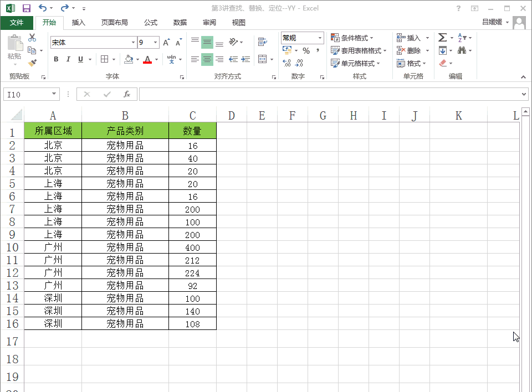Select the Format Painter brush icon
Viewport: 532px width, 392px height.
point(32,63)
